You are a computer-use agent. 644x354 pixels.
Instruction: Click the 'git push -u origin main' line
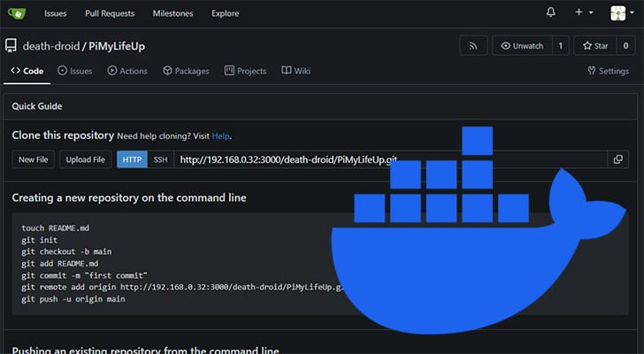[x=73, y=299]
